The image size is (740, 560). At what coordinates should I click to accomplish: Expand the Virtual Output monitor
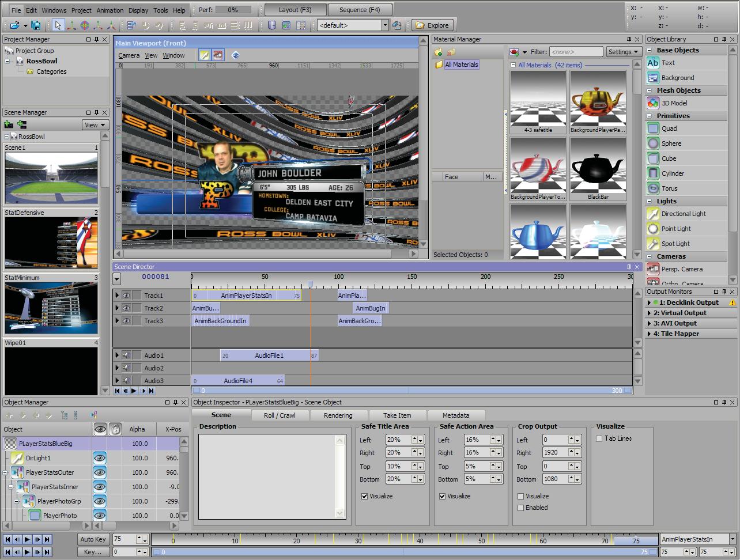(x=650, y=313)
